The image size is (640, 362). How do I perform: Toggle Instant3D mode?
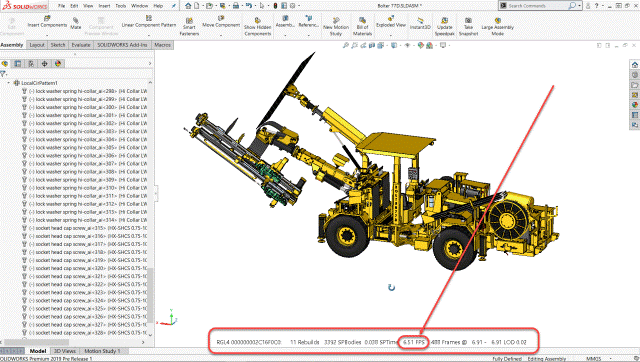coord(420,23)
